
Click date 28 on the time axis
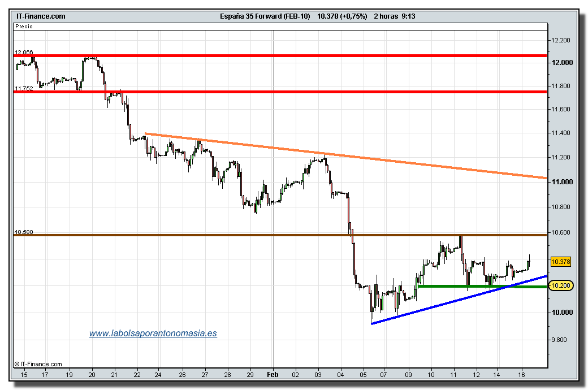click(228, 374)
